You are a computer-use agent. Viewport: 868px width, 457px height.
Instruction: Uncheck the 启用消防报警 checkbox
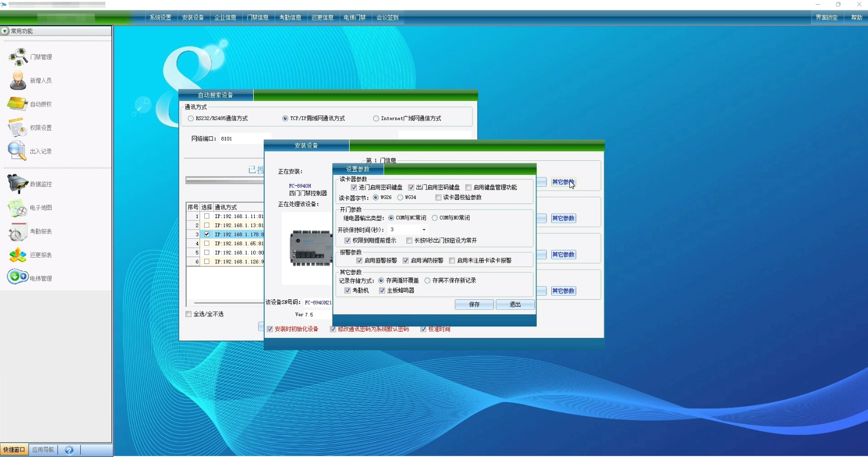tap(406, 261)
